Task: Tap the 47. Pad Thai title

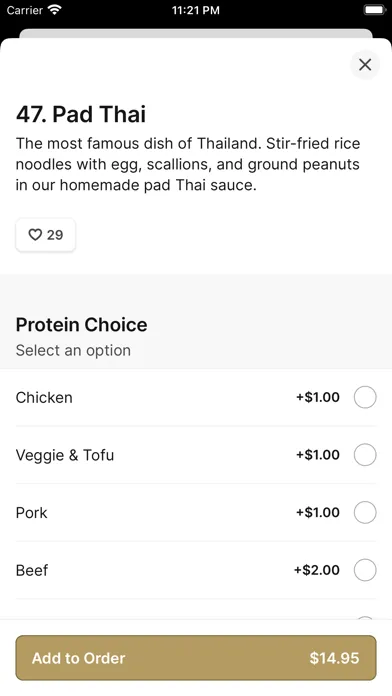Action: 81,114
